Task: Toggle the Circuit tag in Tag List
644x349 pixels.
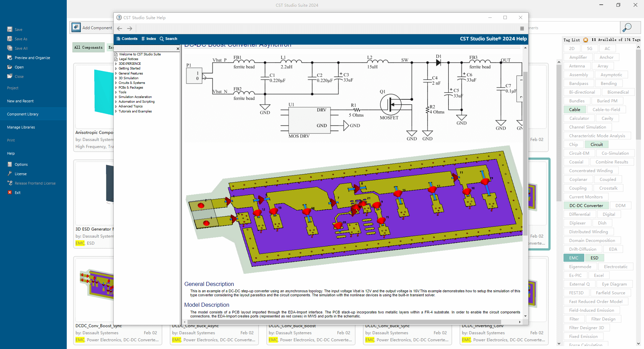Action: (597, 145)
